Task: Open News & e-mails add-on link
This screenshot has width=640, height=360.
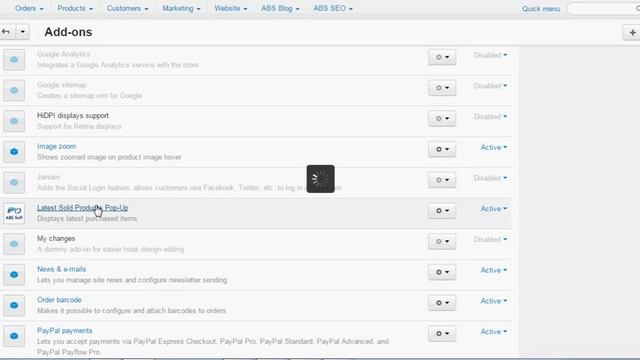Action: [61, 269]
